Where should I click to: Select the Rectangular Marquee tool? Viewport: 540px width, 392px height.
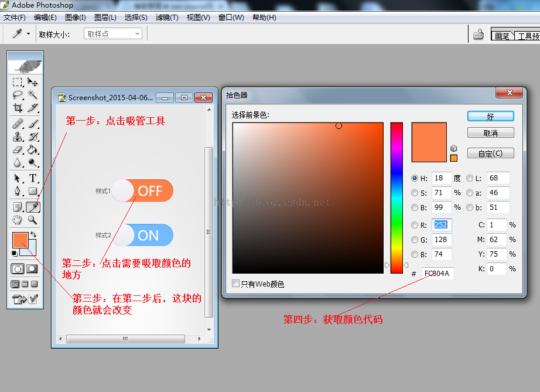(x=18, y=82)
